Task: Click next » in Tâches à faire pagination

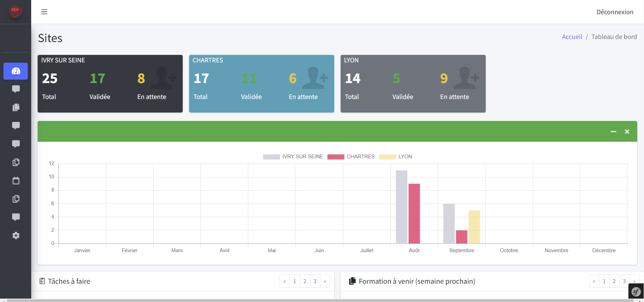Action: 325,281
